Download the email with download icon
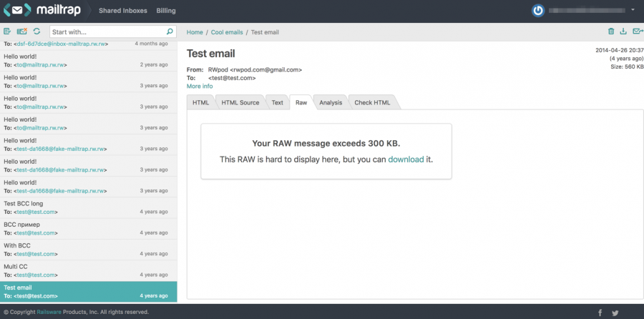The image size is (644, 319). pos(623,31)
